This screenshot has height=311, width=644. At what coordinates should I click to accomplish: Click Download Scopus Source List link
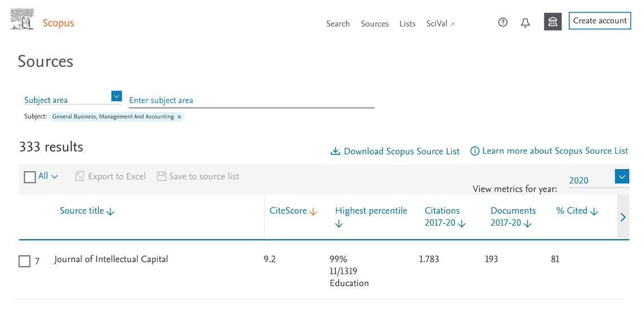(402, 152)
